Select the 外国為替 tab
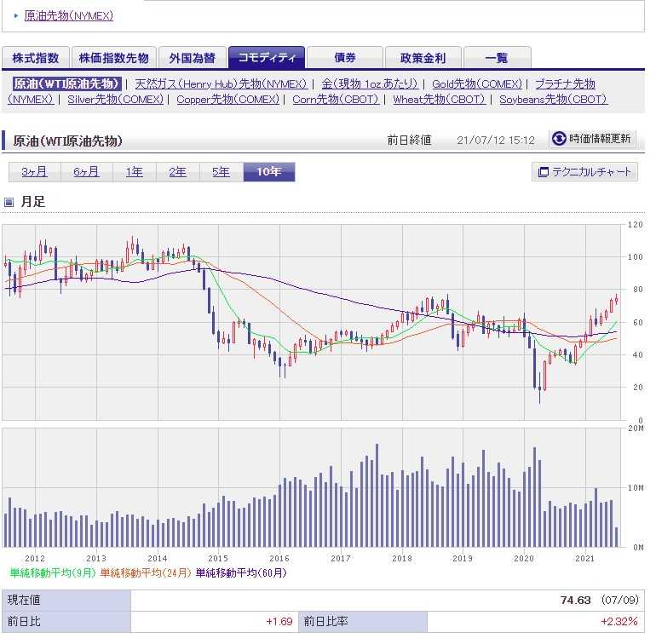Screen dimensions: 656x644 (192, 58)
